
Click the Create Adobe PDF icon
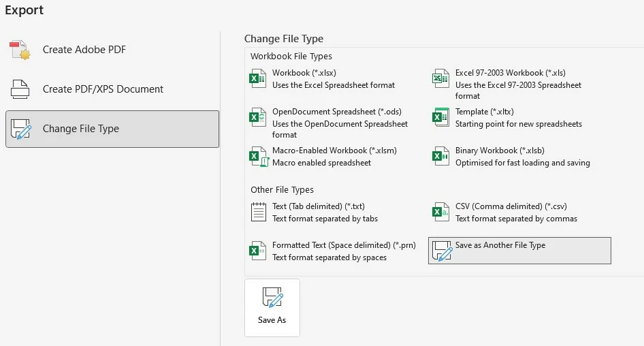(x=20, y=50)
